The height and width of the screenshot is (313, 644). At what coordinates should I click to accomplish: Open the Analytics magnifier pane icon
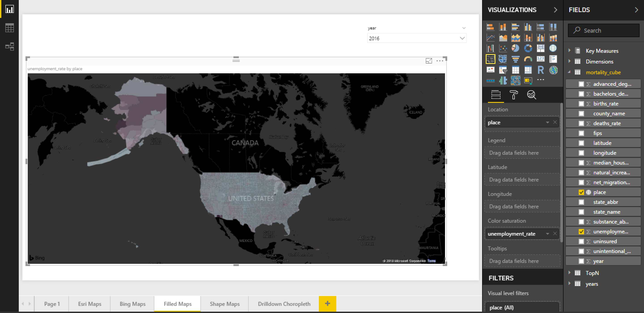tap(532, 95)
